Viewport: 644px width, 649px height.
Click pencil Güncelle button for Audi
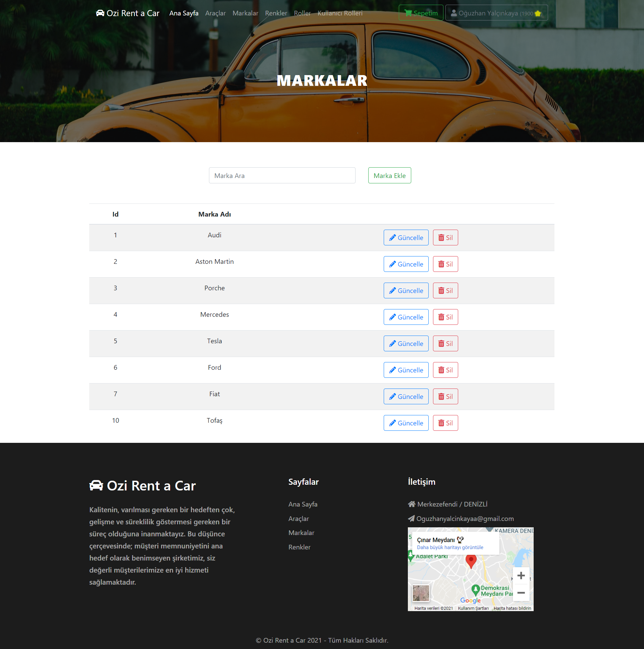[x=406, y=238]
